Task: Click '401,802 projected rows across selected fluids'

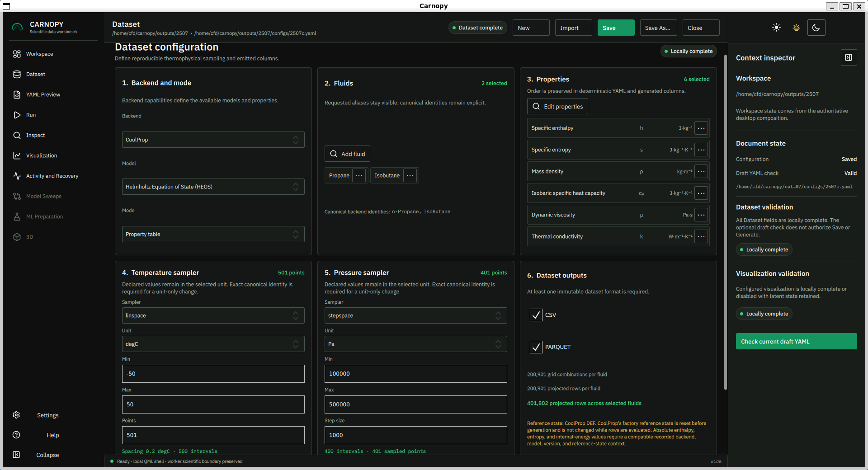Action: click(x=584, y=403)
